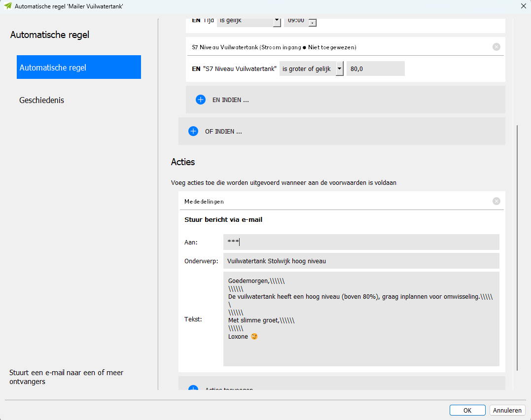This screenshot has width=531, height=420.
Task: Remove the S7 Niveau Vuilwatertank condition
Action: 496,47
